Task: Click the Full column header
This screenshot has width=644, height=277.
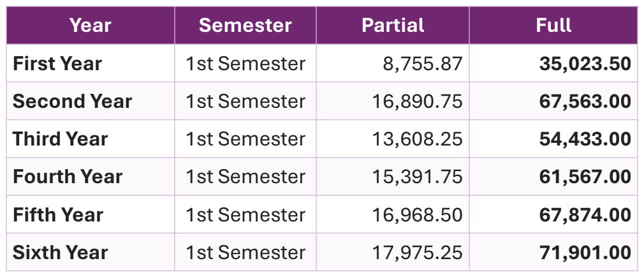Action: point(553,26)
